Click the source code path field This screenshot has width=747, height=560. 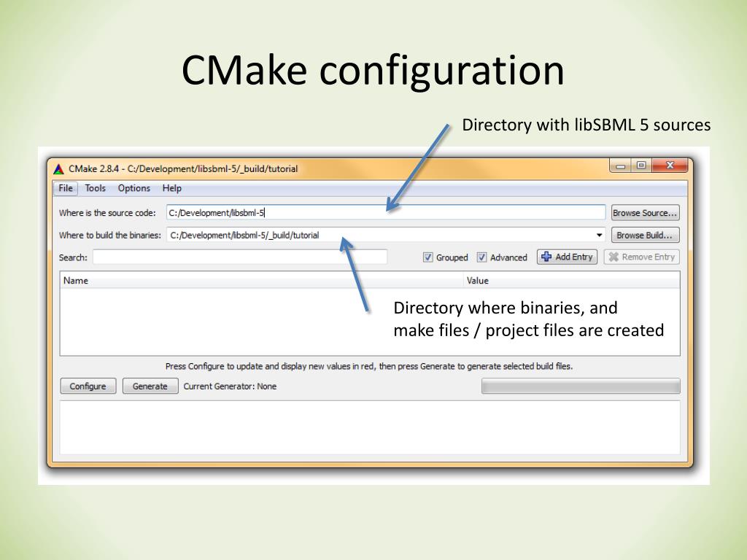click(385, 213)
